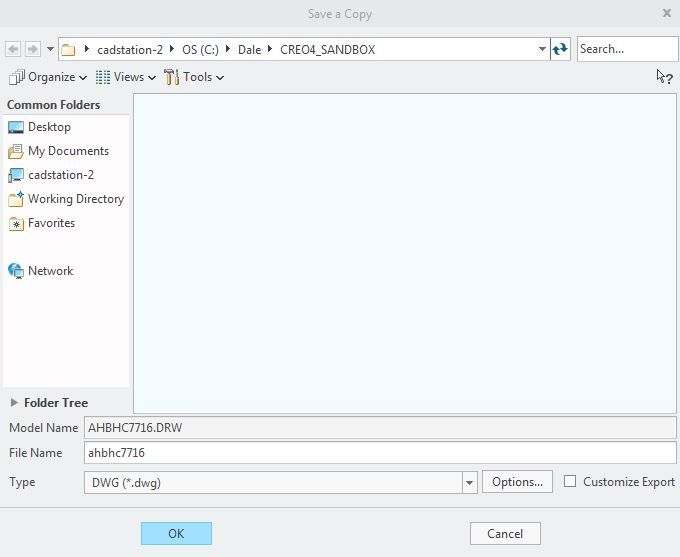Click the cadstation-2 computer icon in sidebar
This screenshot has width=680, height=557.
click(16, 175)
